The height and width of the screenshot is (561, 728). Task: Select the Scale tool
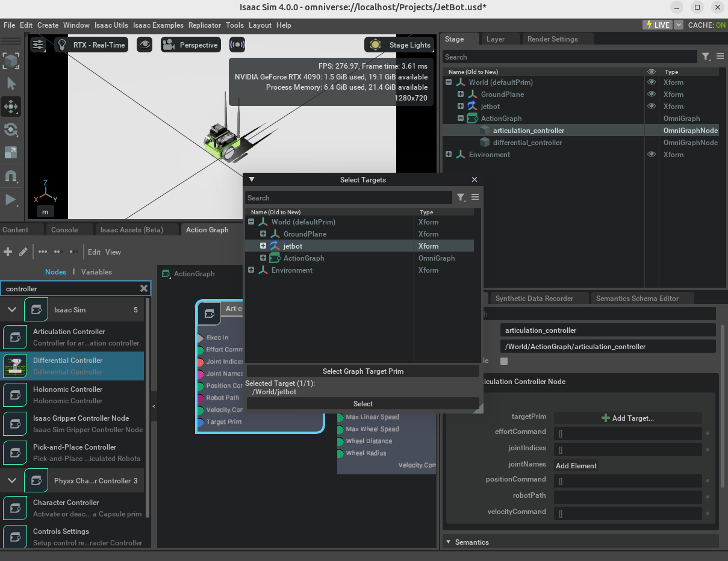tap(11, 153)
